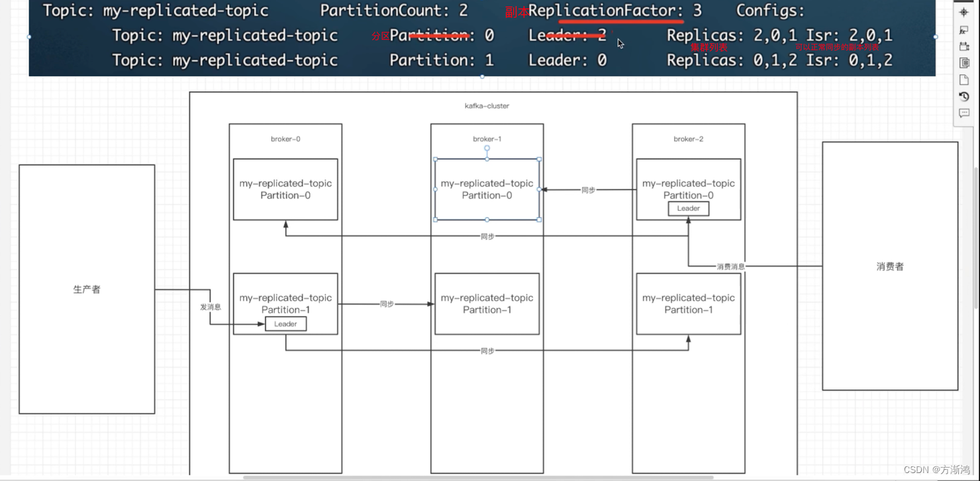Click the red 集群列表 annotation text
The height and width of the screenshot is (481, 980).
click(709, 48)
